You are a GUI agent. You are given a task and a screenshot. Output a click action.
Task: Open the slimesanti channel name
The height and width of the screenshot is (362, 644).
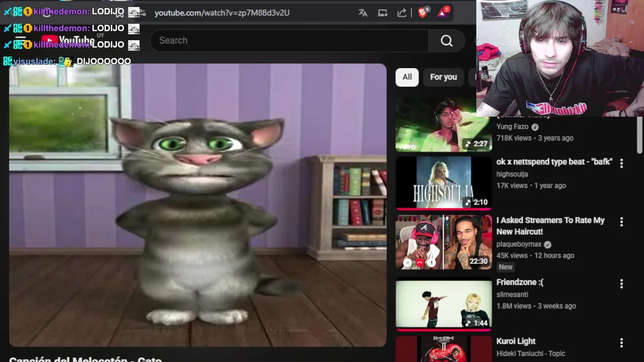(512, 295)
